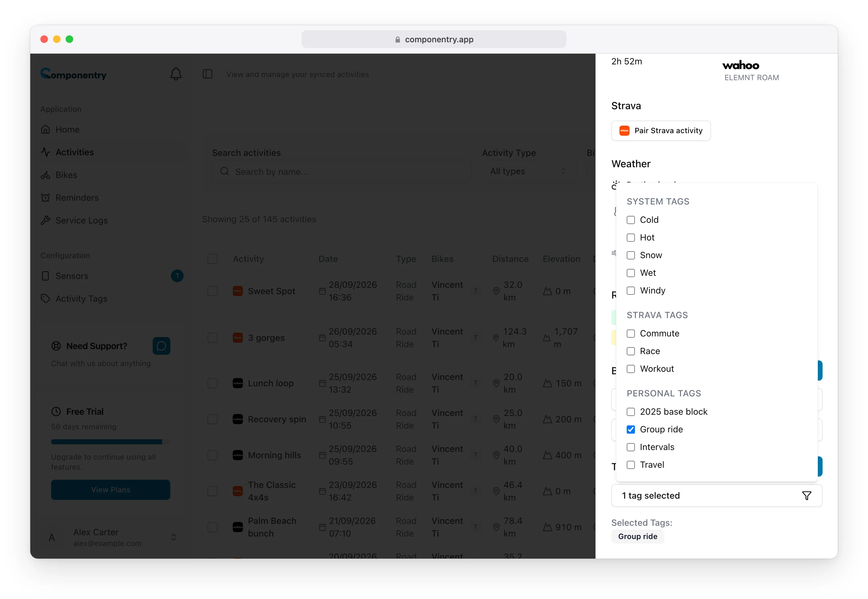Toggle the sidebar panel icon
This screenshot has width=868, height=599.
208,74
